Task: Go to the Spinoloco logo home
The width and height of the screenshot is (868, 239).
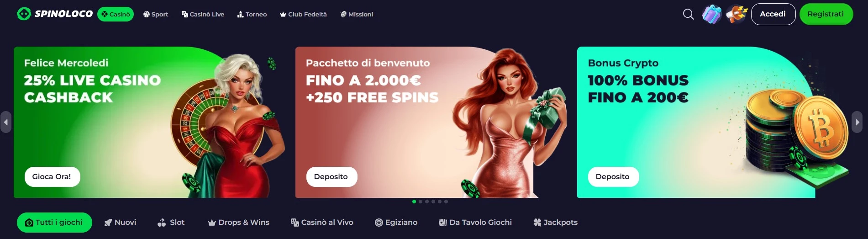Action: point(55,14)
